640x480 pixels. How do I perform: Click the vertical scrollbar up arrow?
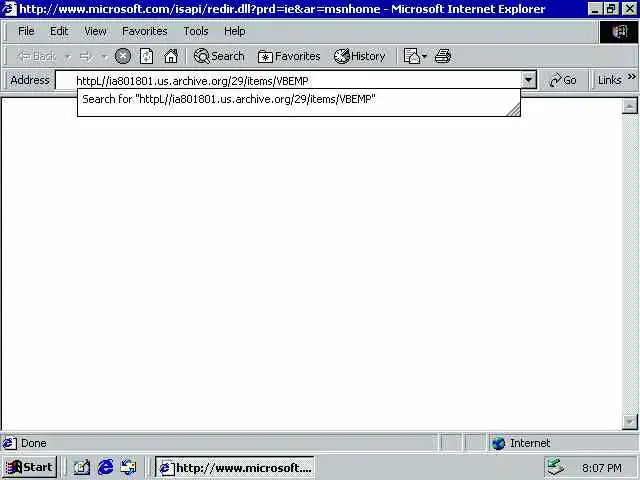(629, 106)
